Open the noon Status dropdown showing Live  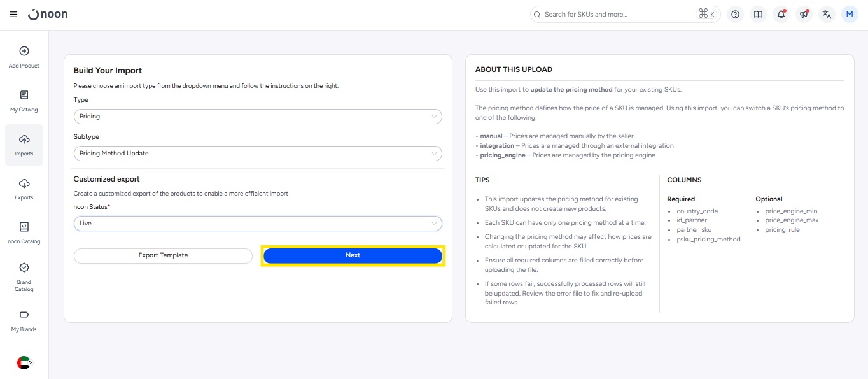[257, 224]
